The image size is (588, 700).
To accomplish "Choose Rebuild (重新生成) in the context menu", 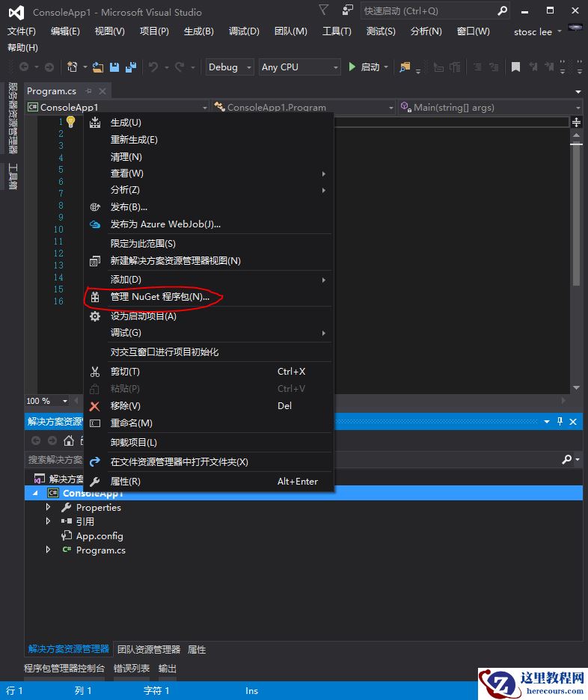I will [x=134, y=140].
